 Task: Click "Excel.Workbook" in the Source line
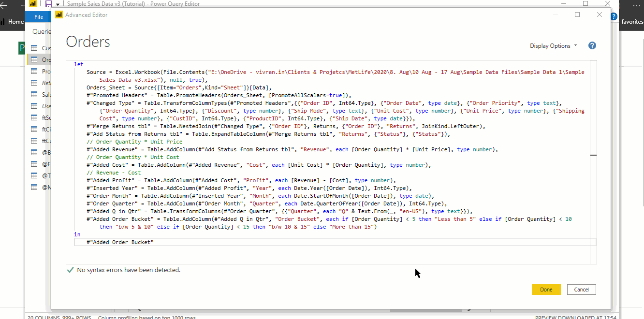138,72
